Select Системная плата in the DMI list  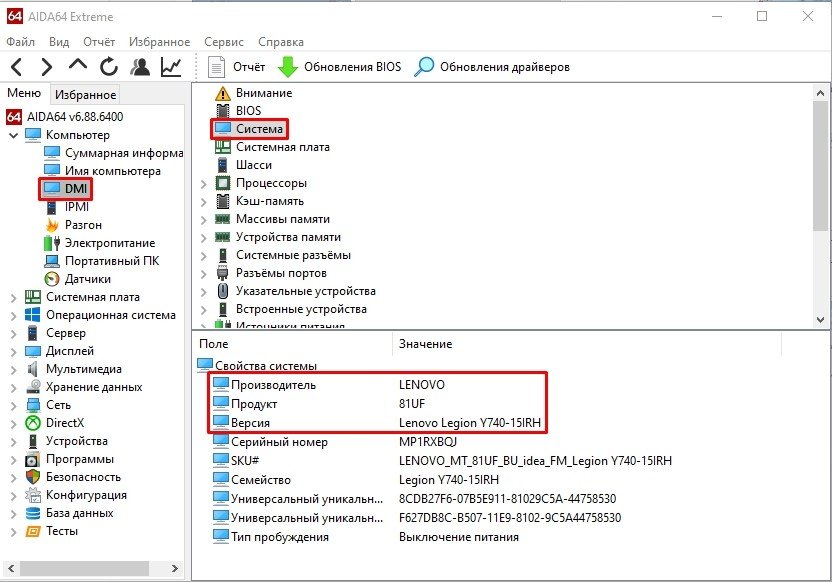click(272, 147)
